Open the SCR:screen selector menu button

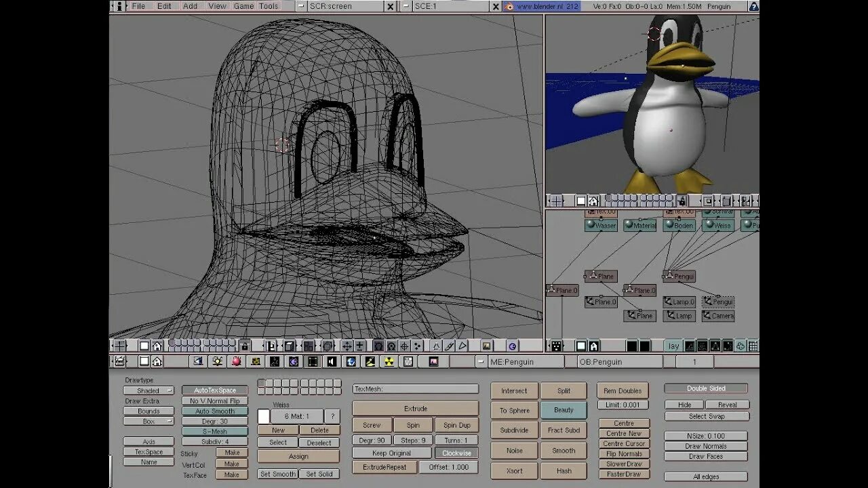[302, 6]
